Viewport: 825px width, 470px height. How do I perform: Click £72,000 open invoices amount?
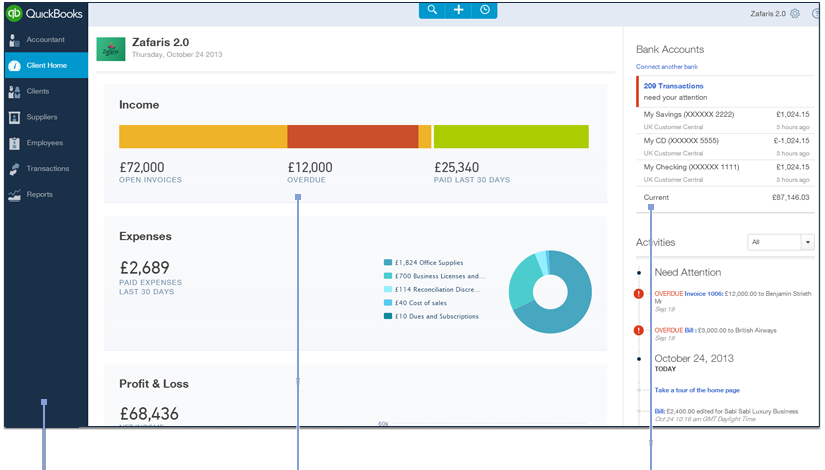142,167
